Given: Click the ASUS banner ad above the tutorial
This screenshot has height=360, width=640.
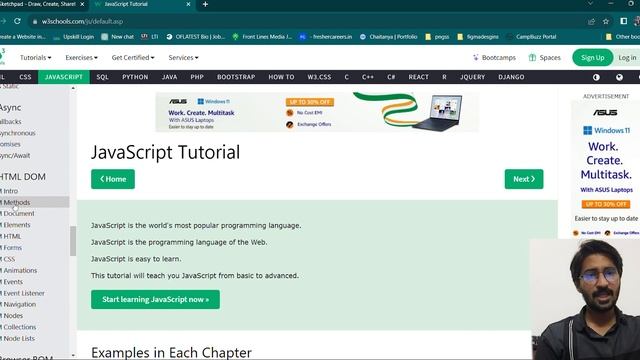Looking at the screenshot, I should [x=317, y=112].
